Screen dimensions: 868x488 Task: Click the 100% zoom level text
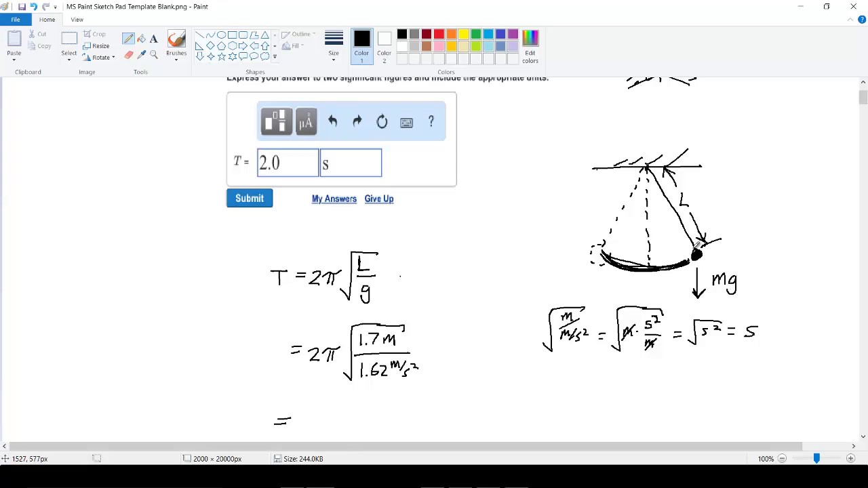[766, 459]
